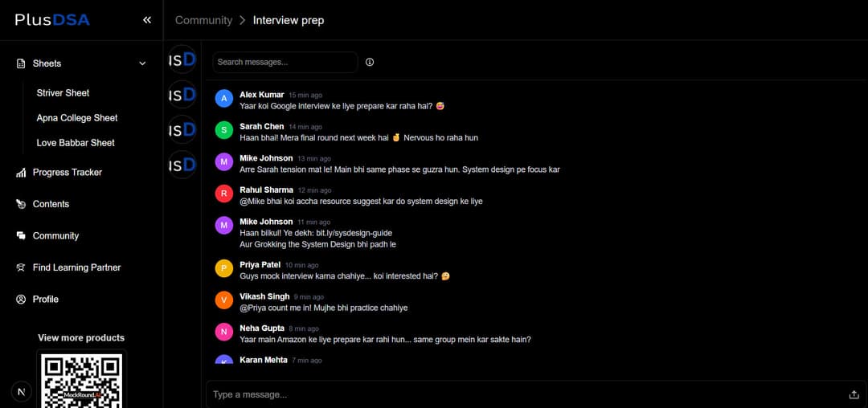Viewport: 868px width, 408px height.
Task: Click the name Priya Patel
Action: click(x=260, y=265)
